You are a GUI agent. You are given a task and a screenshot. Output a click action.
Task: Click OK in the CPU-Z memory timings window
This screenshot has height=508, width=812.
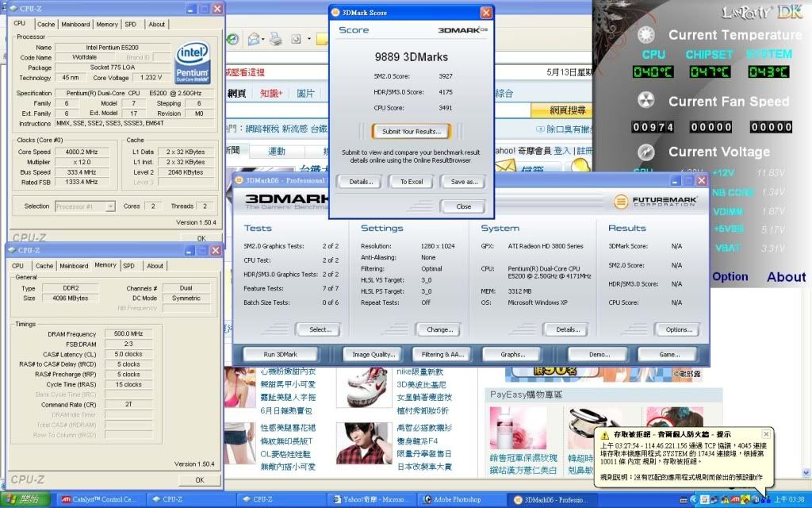(199, 480)
